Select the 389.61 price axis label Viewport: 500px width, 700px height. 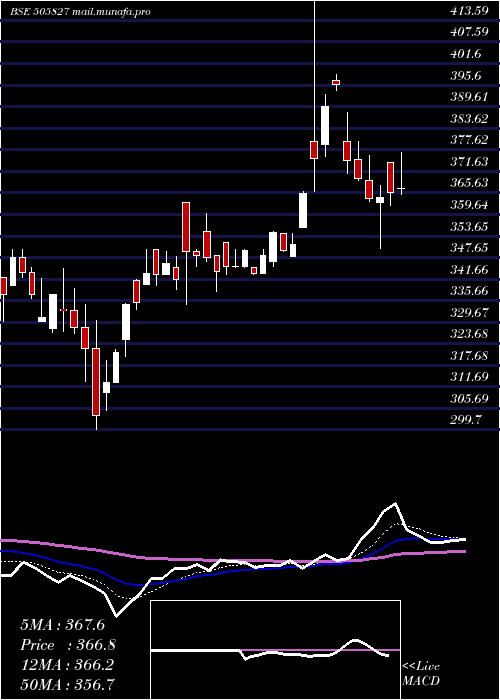469,97
